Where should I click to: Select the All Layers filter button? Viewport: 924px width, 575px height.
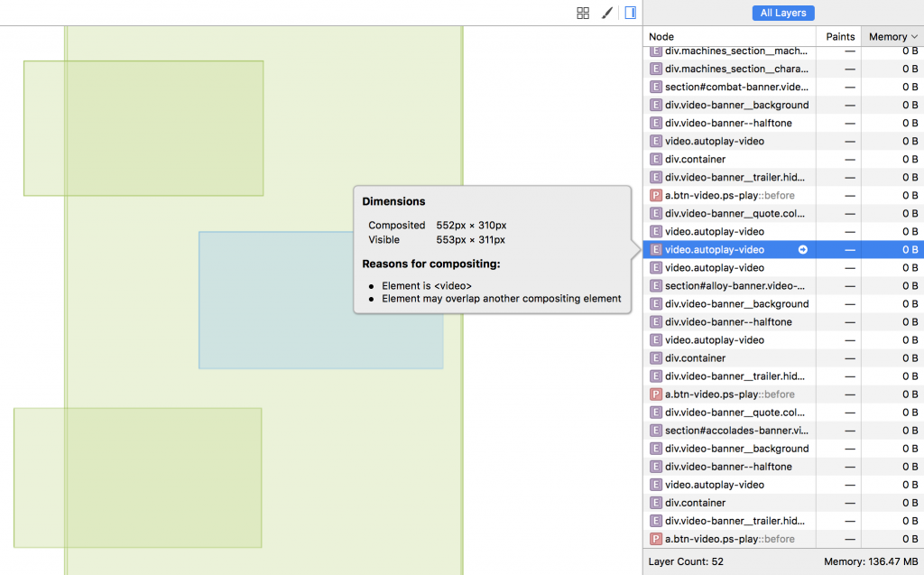[x=782, y=13]
